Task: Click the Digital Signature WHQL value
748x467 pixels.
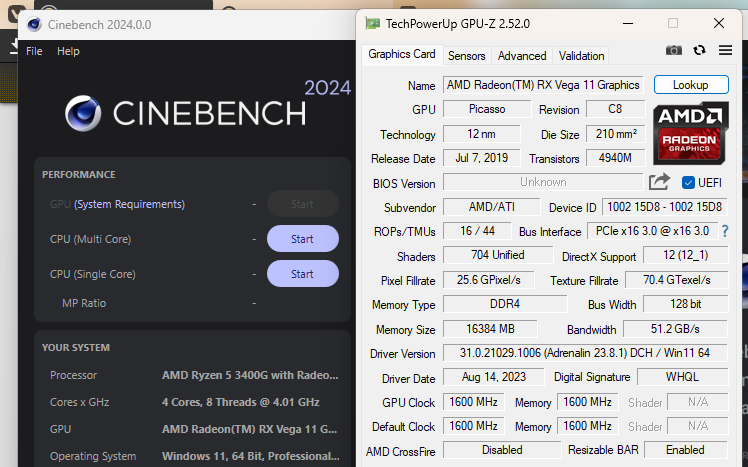Action: pyautogui.click(x=682, y=377)
